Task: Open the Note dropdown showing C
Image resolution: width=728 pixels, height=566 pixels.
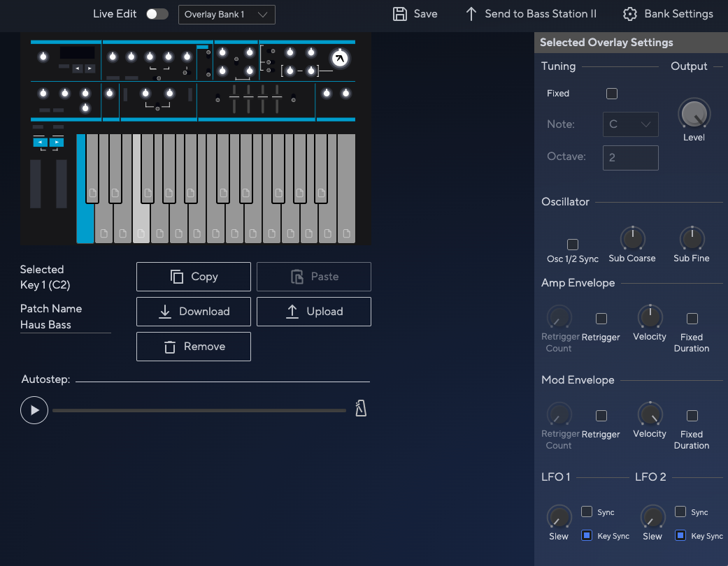Action: 631,124
